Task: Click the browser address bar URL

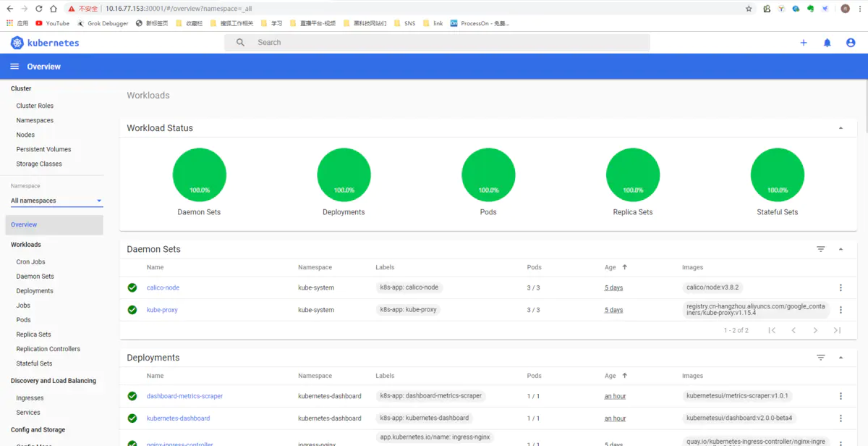Action: pyautogui.click(x=179, y=9)
